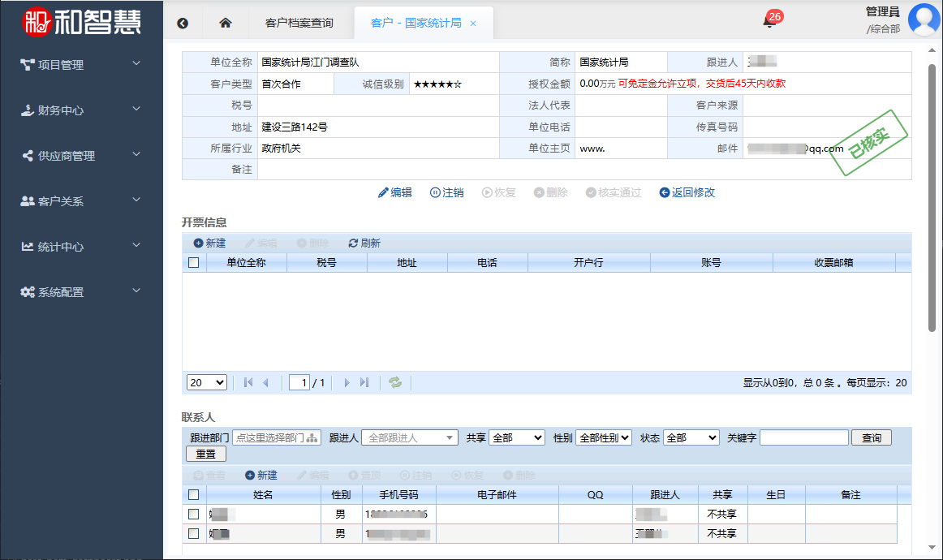Click the 和智慧 logo
The image size is (943, 560).
pyautogui.click(x=81, y=22)
